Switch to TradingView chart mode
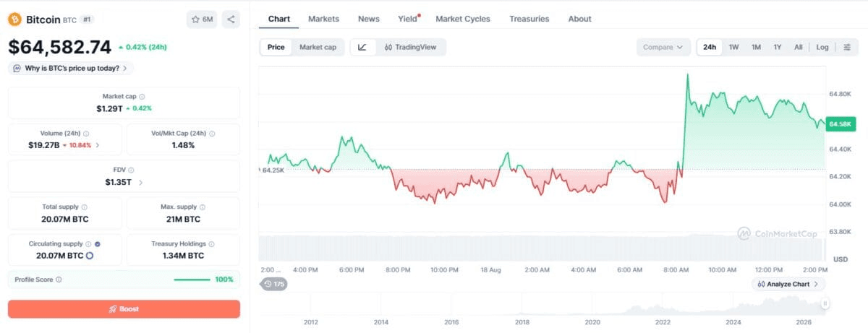868x333 pixels. pyautogui.click(x=410, y=47)
